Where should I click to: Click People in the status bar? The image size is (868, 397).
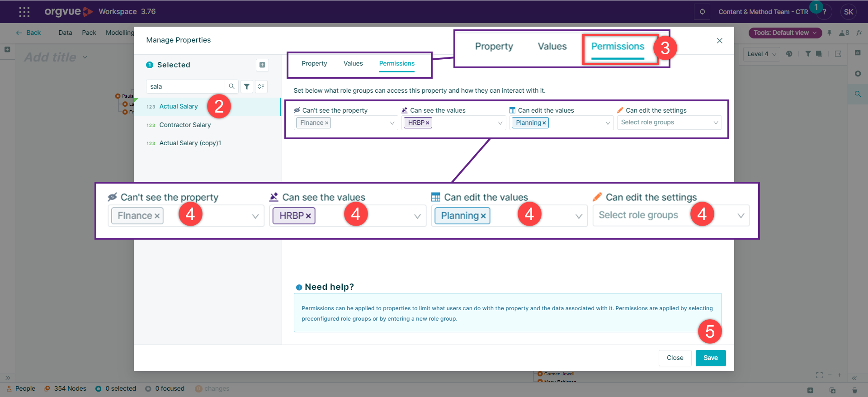[21, 388]
